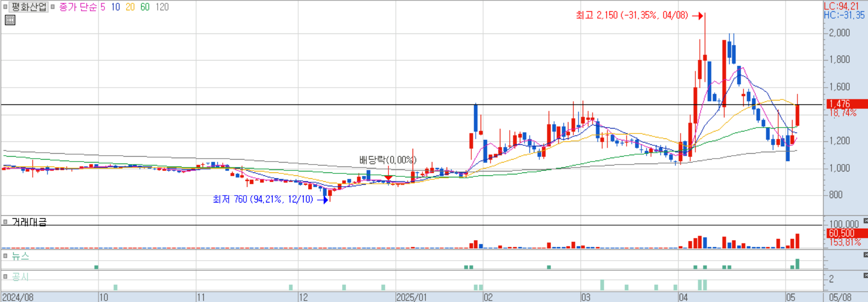The width and height of the screenshot is (868, 302).
Task: Click the 11 month date axis label
Action: pyautogui.click(x=201, y=297)
